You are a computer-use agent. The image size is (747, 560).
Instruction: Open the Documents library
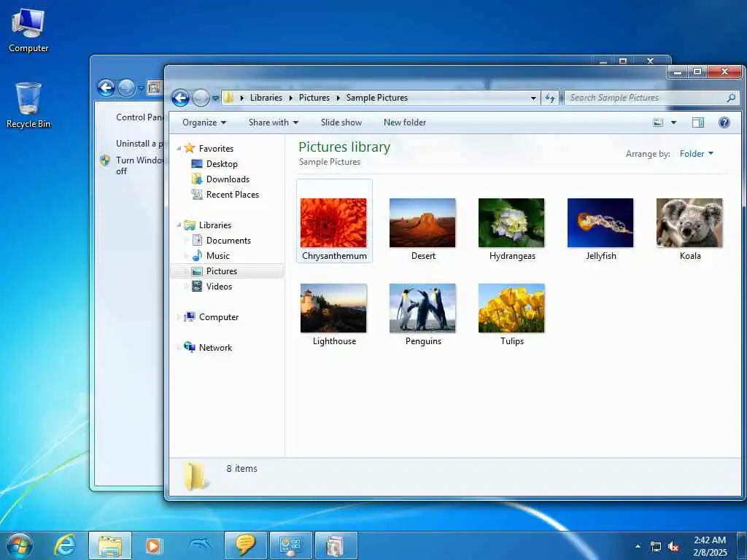point(228,241)
